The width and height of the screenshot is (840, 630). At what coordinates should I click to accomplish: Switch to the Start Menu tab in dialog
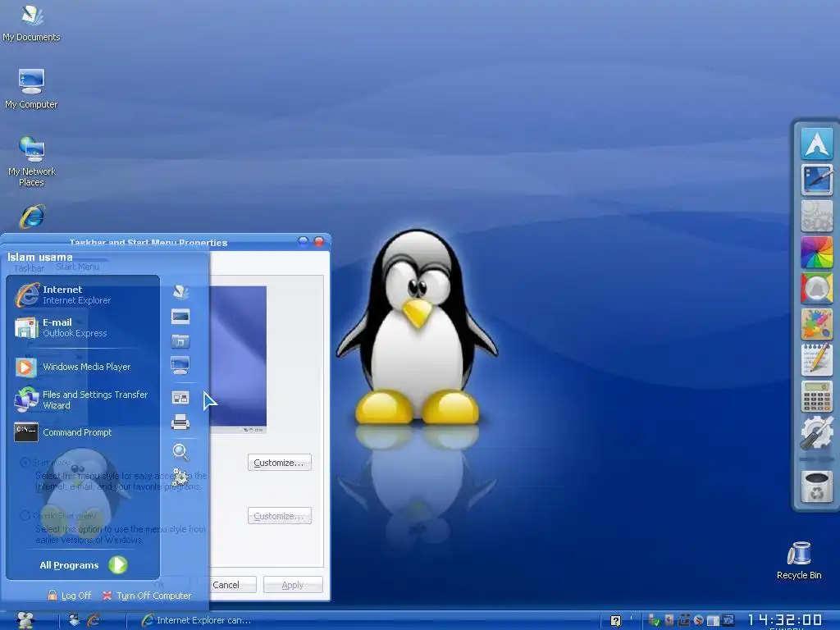(x=78, y=267)
